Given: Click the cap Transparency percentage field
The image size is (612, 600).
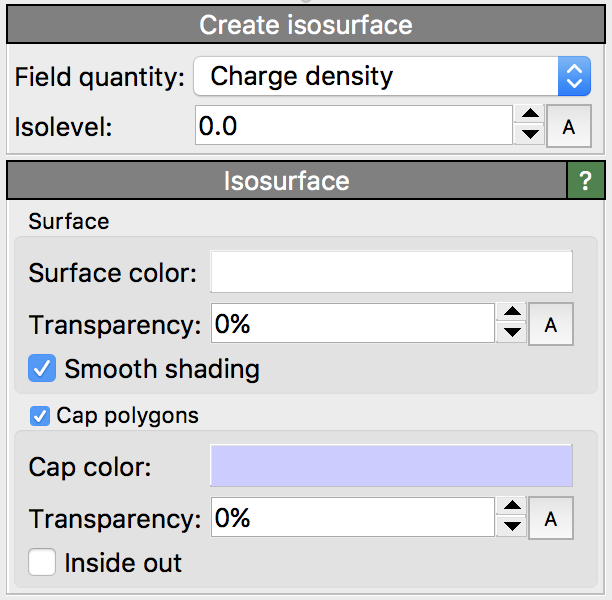Looking at the screenshot, I should 351,518.
